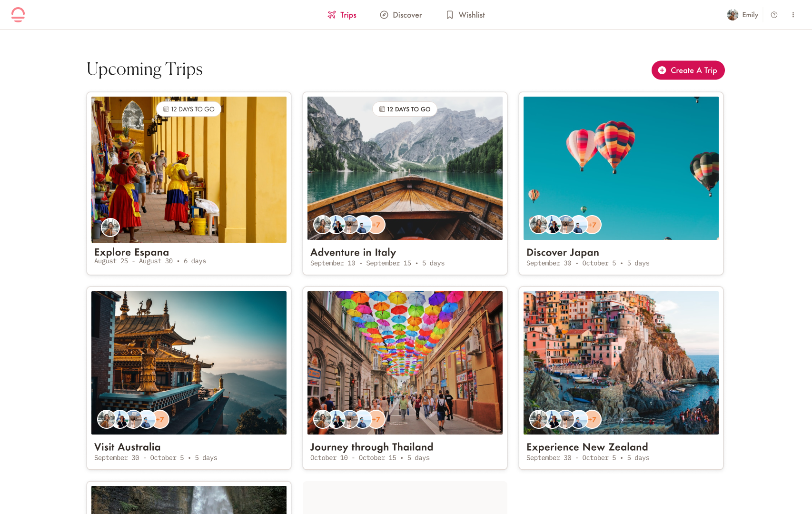This screenshot has height=514, width=812.
Task: Open the Journey through Thailand title
Action: click(x=372, y=447)
